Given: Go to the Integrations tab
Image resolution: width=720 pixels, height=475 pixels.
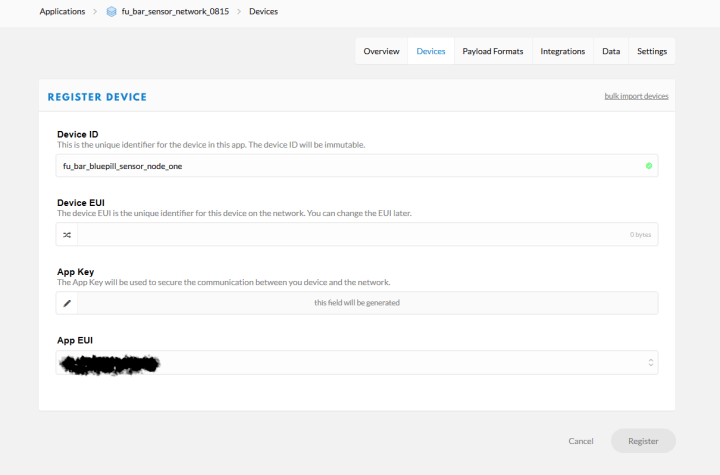Looking at the screenshot, I should click(562, 51).
